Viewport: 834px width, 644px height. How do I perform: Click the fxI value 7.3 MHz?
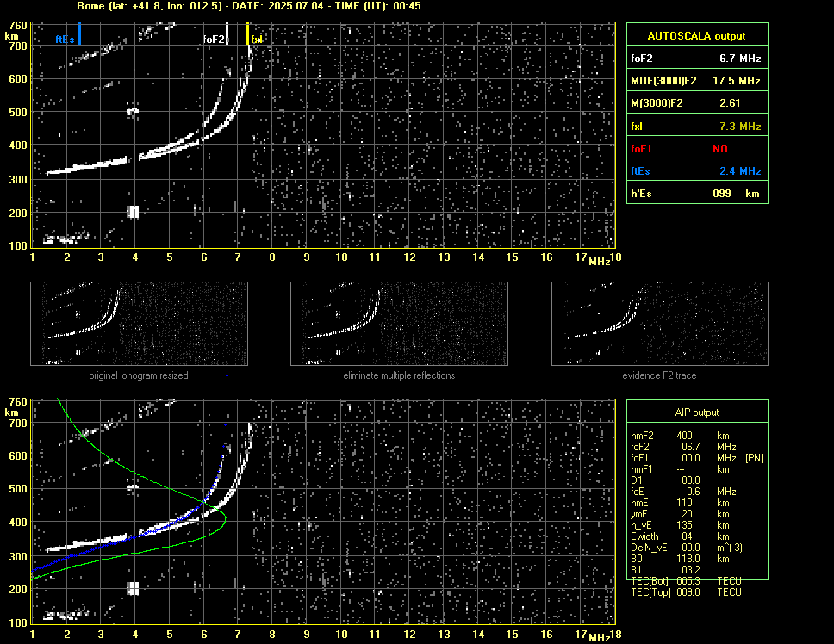(x=740, y=127)
